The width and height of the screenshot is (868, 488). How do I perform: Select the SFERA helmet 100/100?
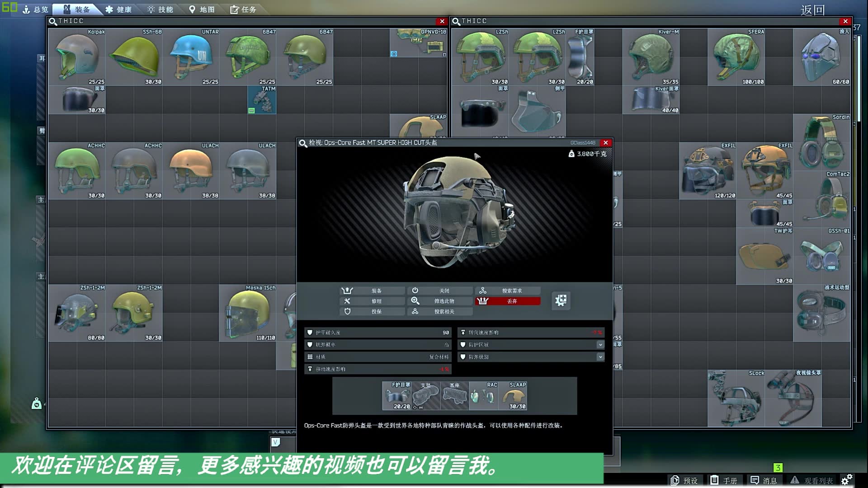(x=736, y=57)
